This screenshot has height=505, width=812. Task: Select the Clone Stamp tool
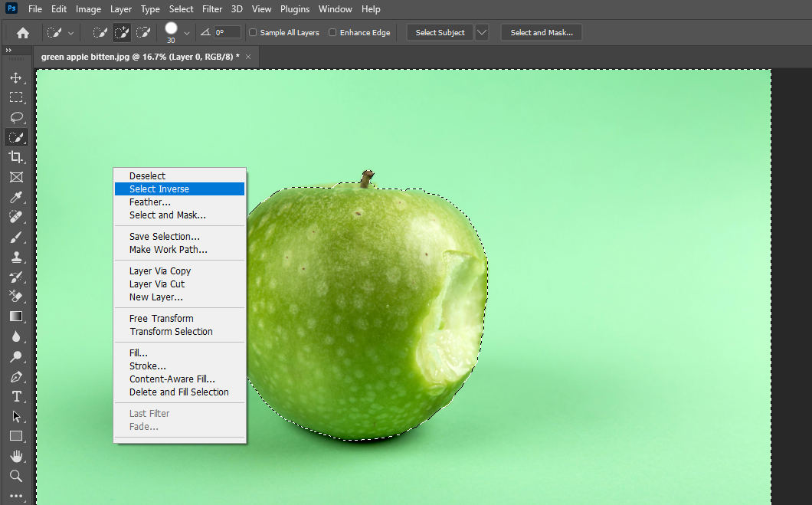pyautogui.click(x=16, y=257)
